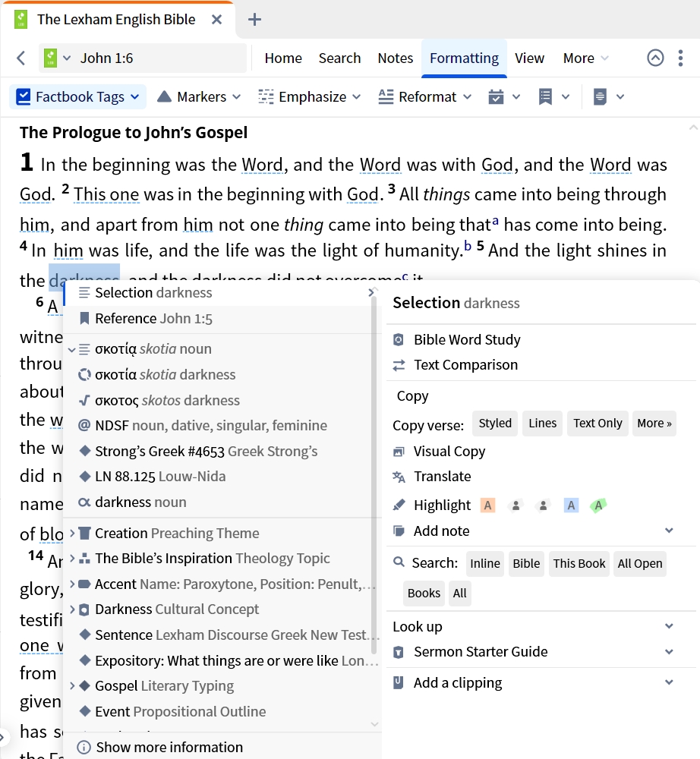The image size is (700, 759).
Task: Click the Reference John 1:5 bookmark icon
Action: coord(84,319)
